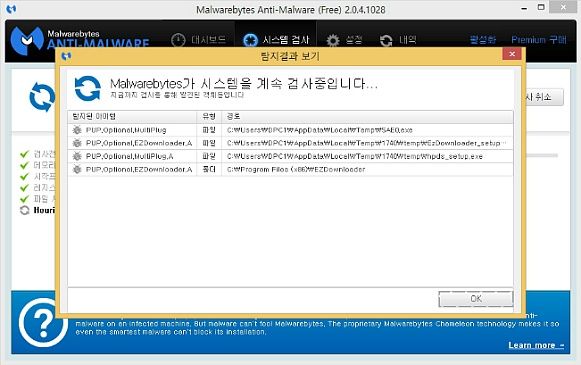581x365 pixels.
Task: Click the OK button in detection results dialog
Action: tap(476, 299)
